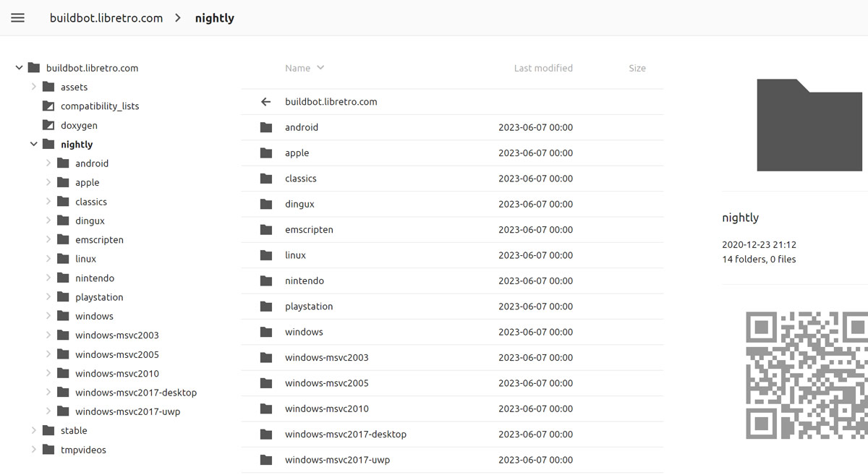The width and height of the screenshot is (868, 475).
Task: Click the QR code image
Action: [807, 375]
